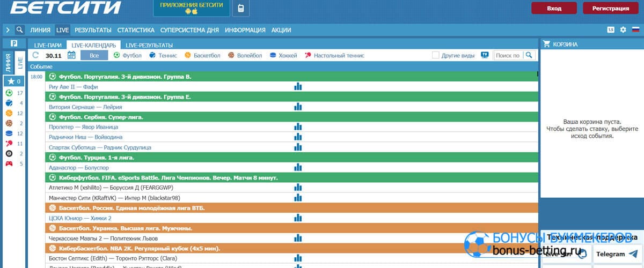This screenshot has width=644, height=268.
Task: Click league header Футбол. Сербия. Супер-лига.
Action: (292, 117)
